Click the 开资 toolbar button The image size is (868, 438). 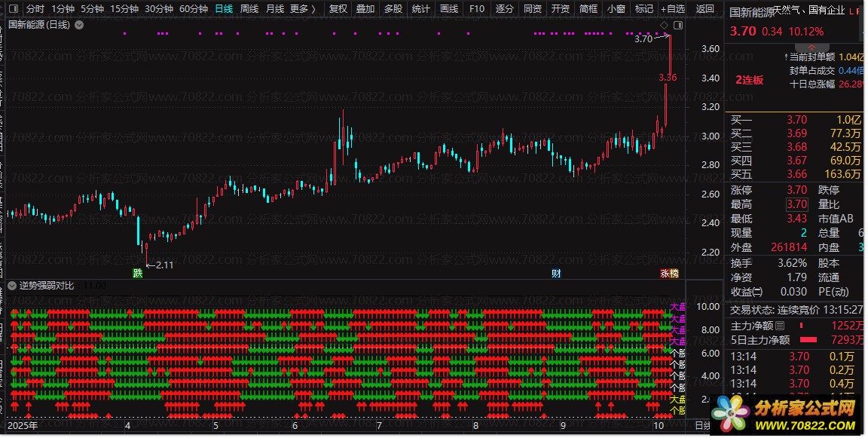(x=561, y=9)
